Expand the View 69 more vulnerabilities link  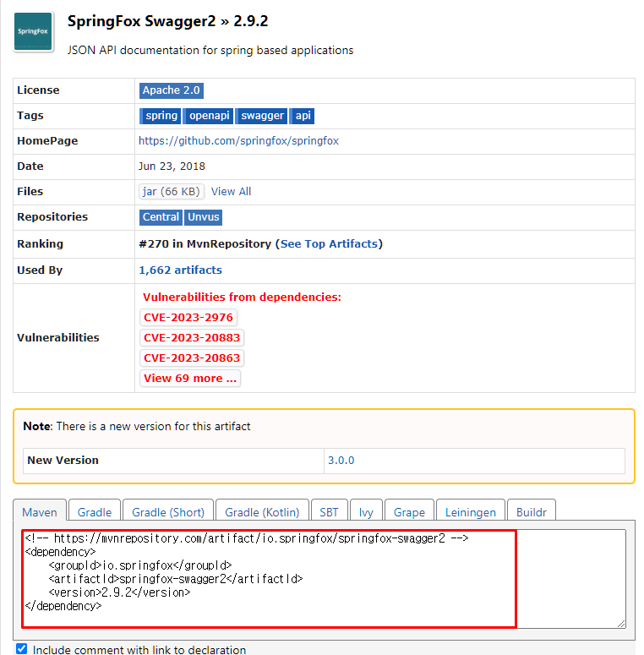[x=190, y=379]
